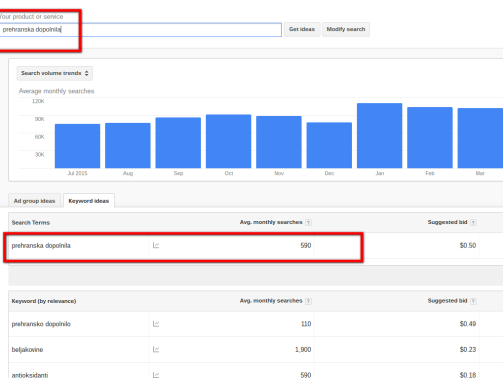This screenshot has height=378, width=503.
Task: Select the Keyword ideas tab
Action: [89, 201]
